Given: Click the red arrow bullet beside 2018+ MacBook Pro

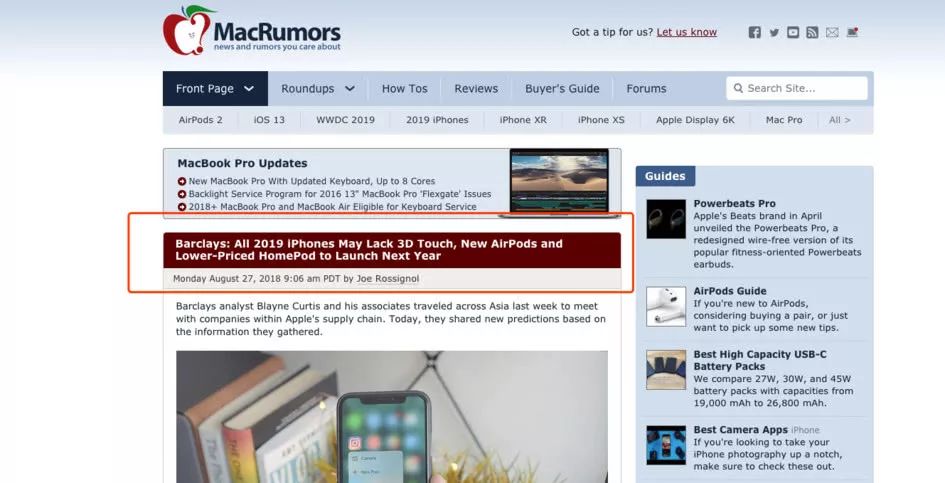Looking at the screenshot, I should click(x=181, y=207).
